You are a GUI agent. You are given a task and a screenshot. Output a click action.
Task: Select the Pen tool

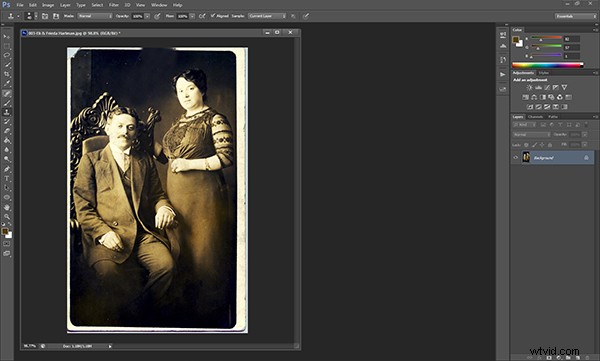pyautogui.click(x=7, y=169)
